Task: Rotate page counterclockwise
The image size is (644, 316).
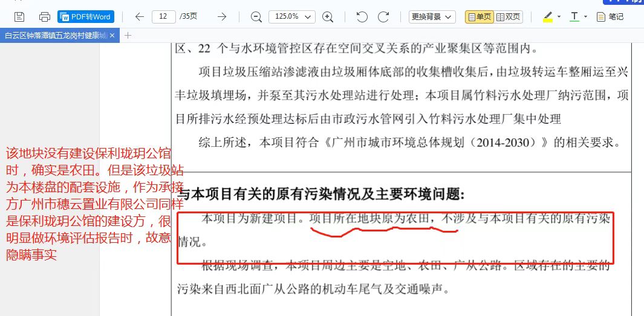Action: point(362,17)
